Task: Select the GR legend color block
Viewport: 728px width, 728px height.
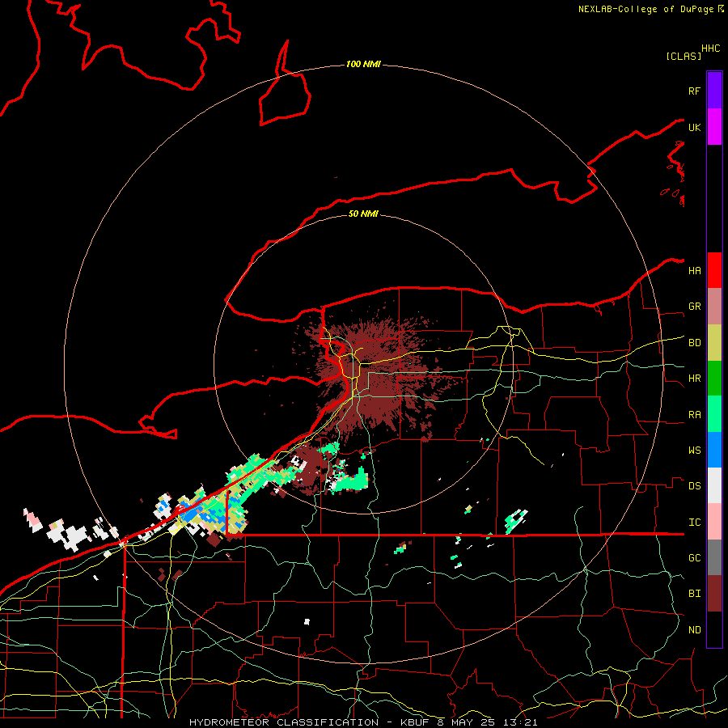Action: [714, 307]
